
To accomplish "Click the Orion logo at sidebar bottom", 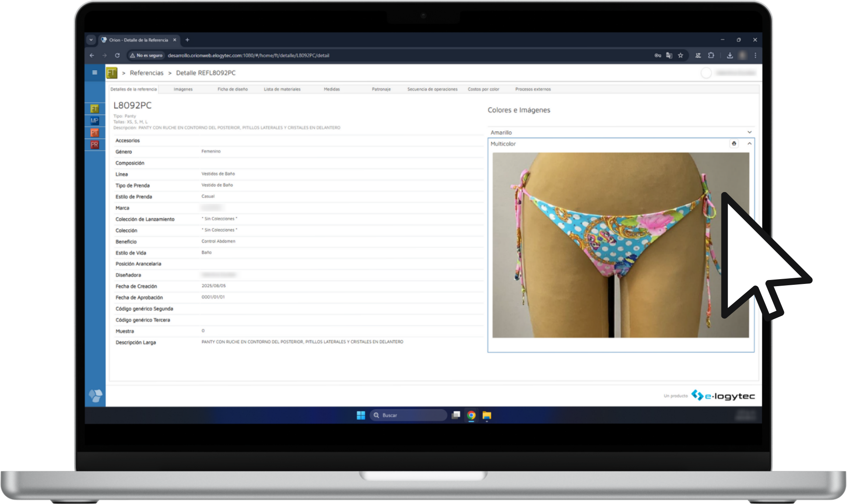I will tap(95, 395).
